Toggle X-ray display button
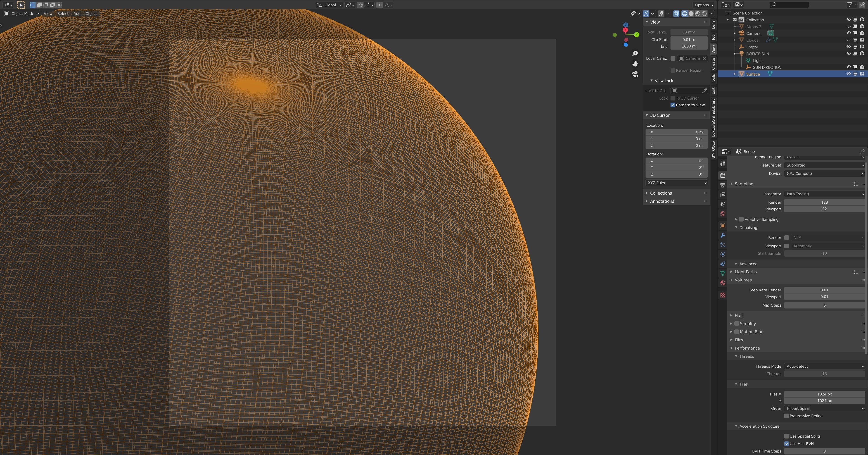Screen dimensions: 868x455 (x=676, y=14)
